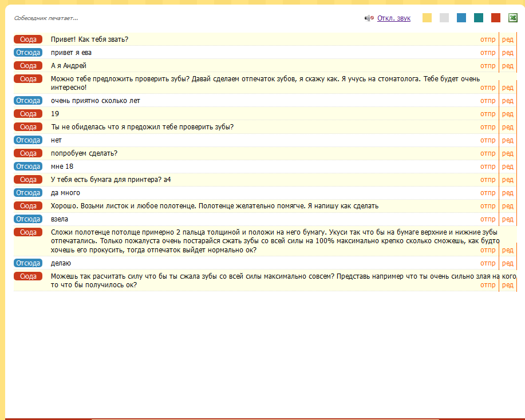
Task: Click the 'Сюда' badge beside 'Привет! Как тебя звать?'
Action: tap(28, 39)
